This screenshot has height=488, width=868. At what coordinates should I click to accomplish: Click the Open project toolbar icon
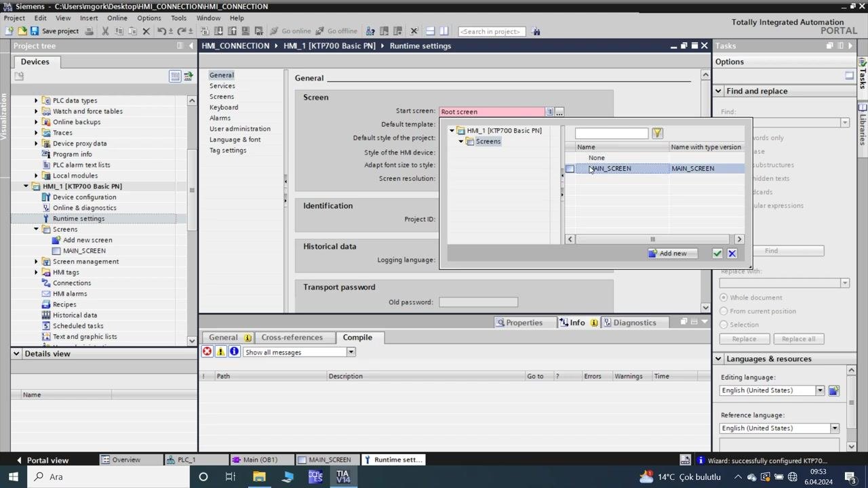point(22,31)
